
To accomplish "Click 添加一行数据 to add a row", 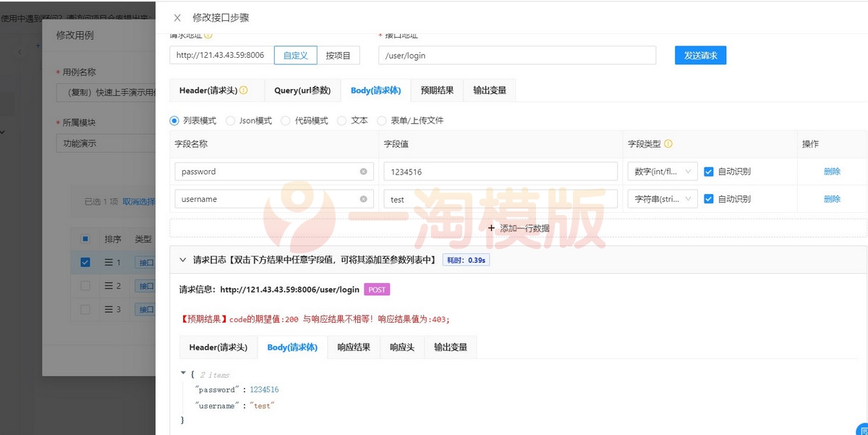I will [x=518, y=228].
